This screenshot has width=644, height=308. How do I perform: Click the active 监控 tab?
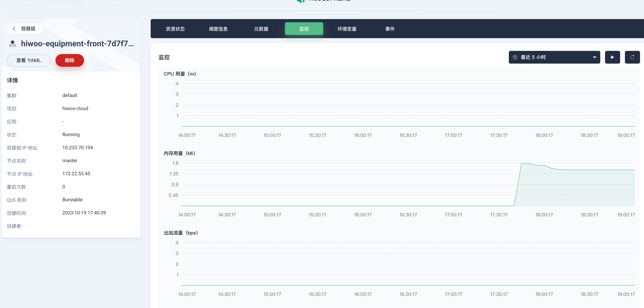click(x=304, y=29)
